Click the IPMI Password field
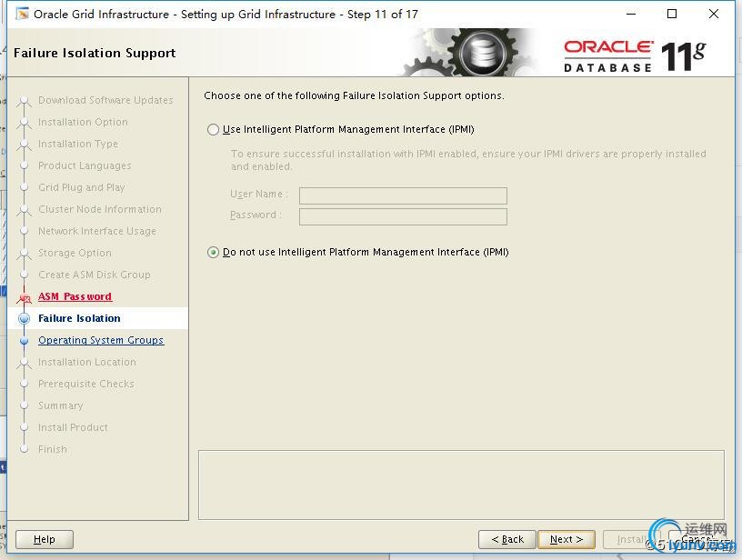742x560 pixels. (403, 216)
